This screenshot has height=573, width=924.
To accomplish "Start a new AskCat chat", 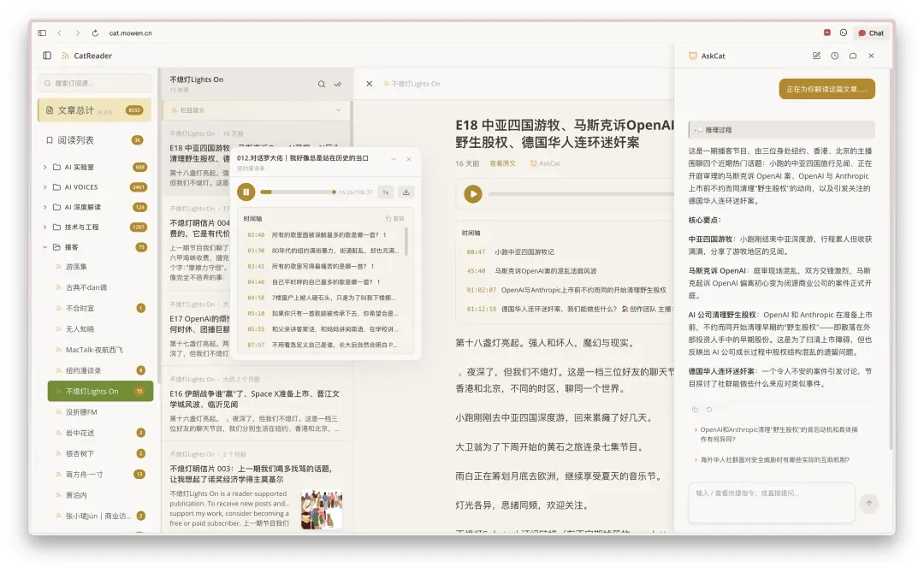I will (817, 56).
